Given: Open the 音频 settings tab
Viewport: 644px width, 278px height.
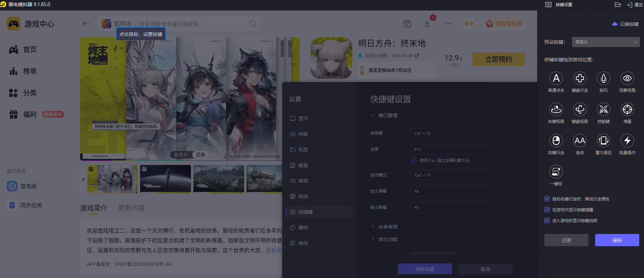Looking at the screenshot, I should pos(319,181).
